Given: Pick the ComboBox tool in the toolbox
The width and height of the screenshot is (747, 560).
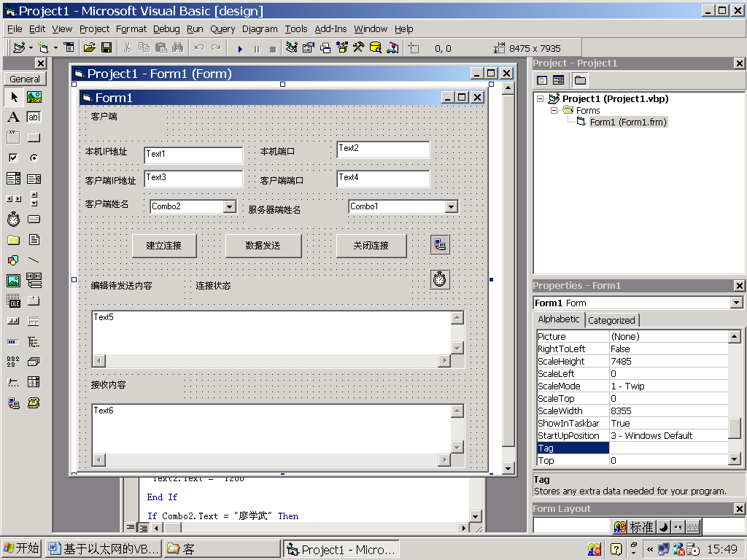Looking at the screenshot, I should 14,179.
